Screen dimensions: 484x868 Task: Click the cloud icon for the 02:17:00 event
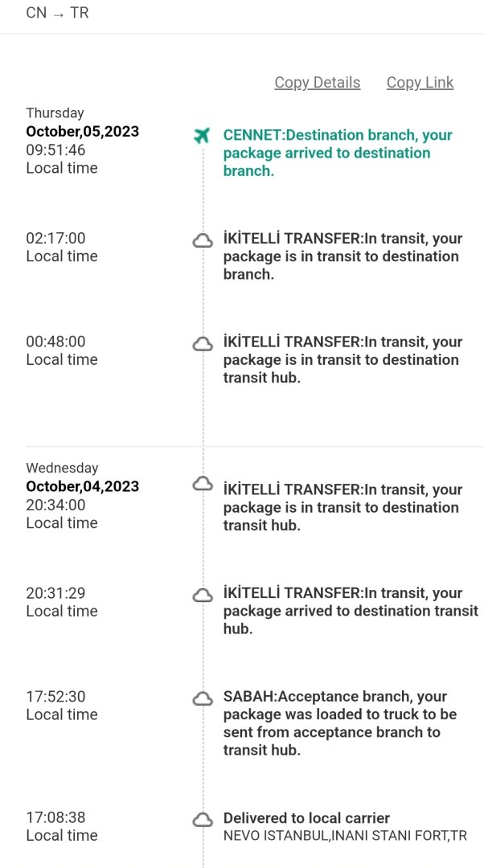pos(203,240)
